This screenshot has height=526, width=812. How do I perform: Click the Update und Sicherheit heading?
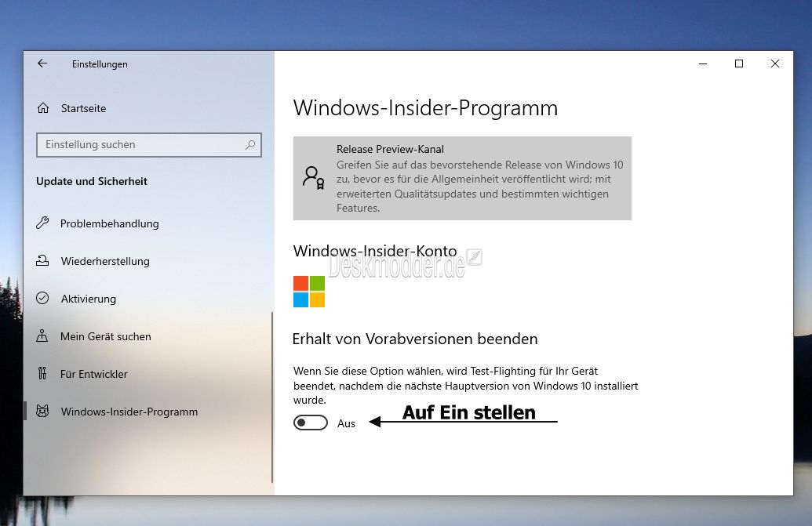coord(92,182)
